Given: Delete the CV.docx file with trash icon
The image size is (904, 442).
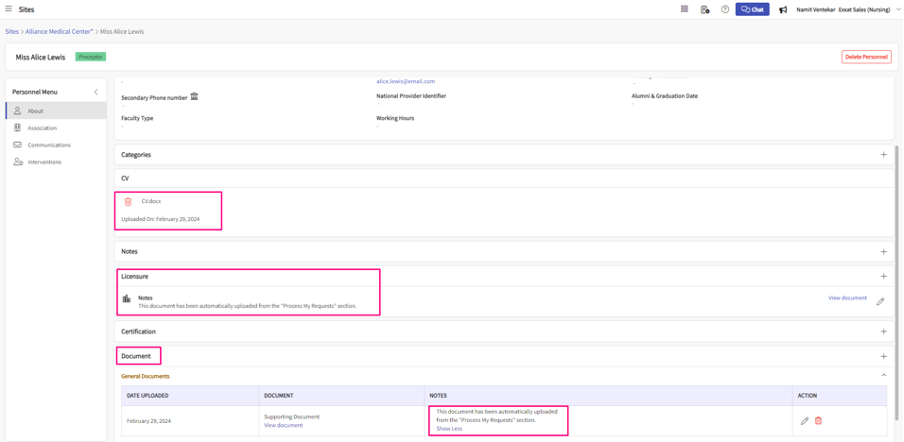Looking at the screenshot, I should click(128, 202).
